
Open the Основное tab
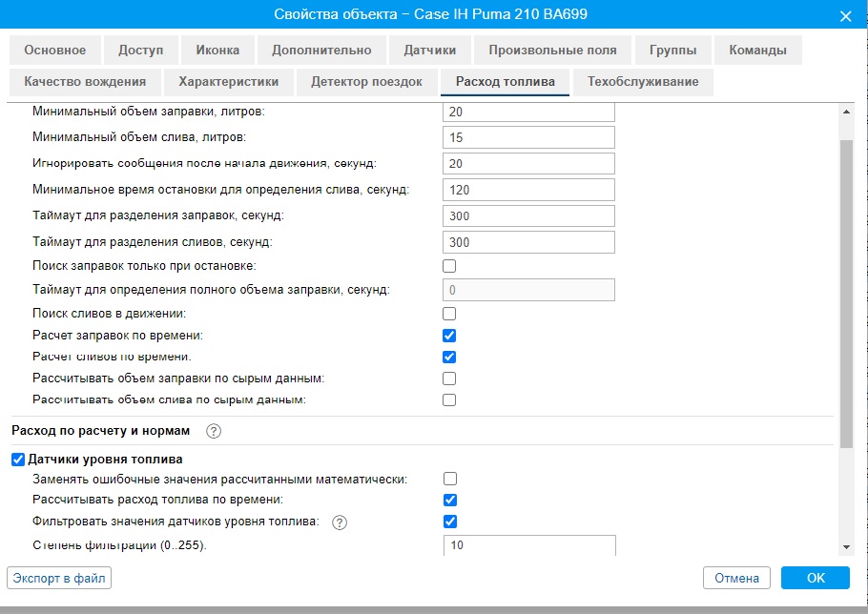pyautogui.click(x=55, y=51)
